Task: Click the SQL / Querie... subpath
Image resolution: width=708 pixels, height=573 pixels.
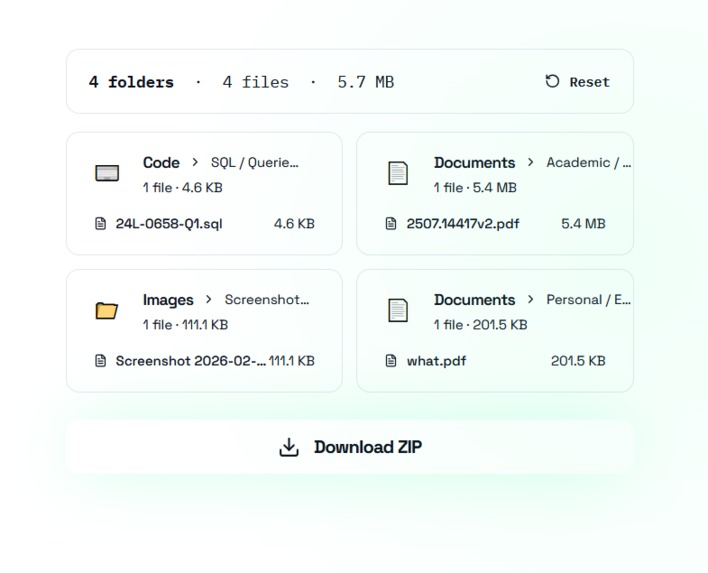Action: coord(255,163)
